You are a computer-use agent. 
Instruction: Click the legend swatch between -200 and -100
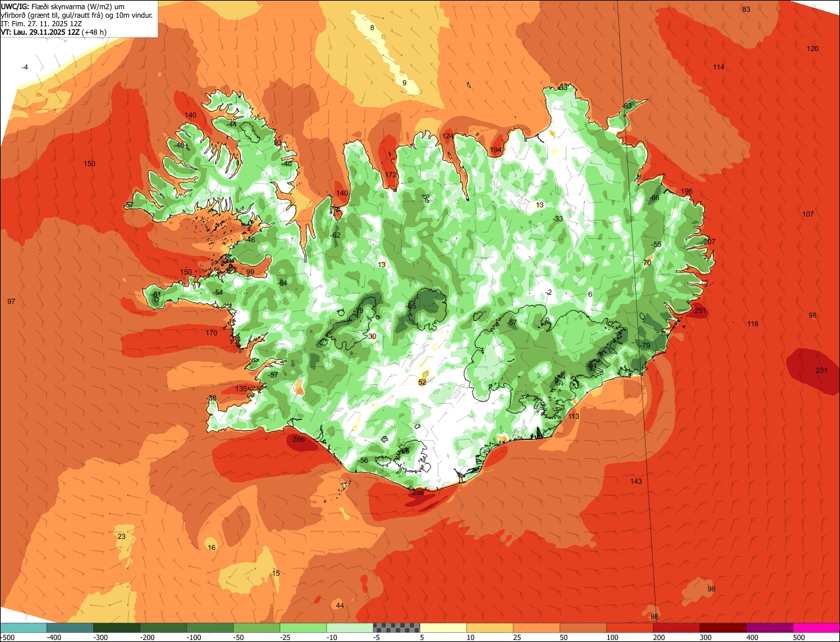pyautogui.click(x=163, y=628)
